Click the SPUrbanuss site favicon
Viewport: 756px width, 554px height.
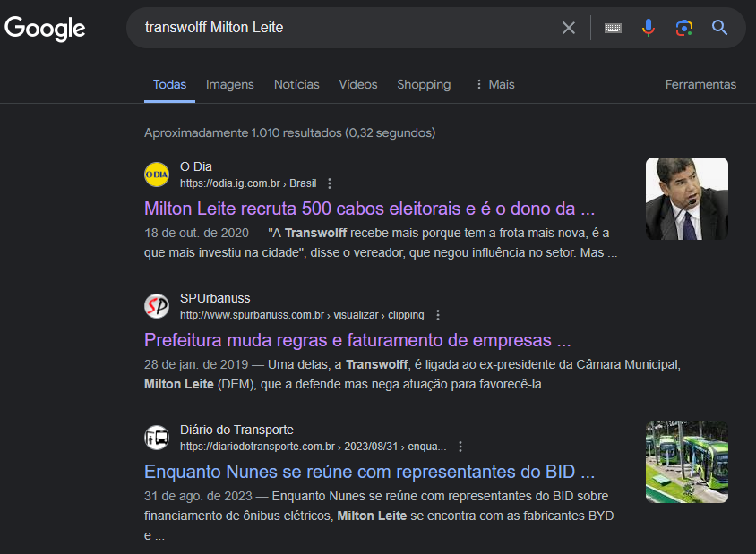tap(157, 306)
